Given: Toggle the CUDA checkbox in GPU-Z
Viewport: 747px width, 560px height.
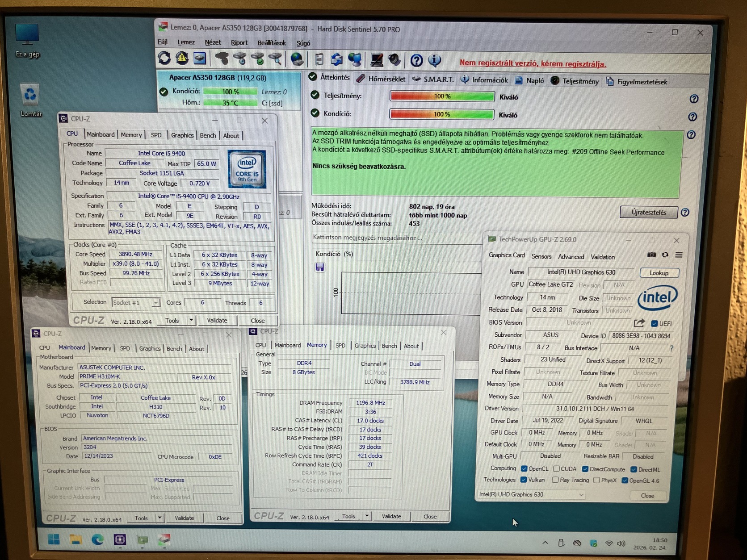Looking at the screenshot, I should click(556, 469).
